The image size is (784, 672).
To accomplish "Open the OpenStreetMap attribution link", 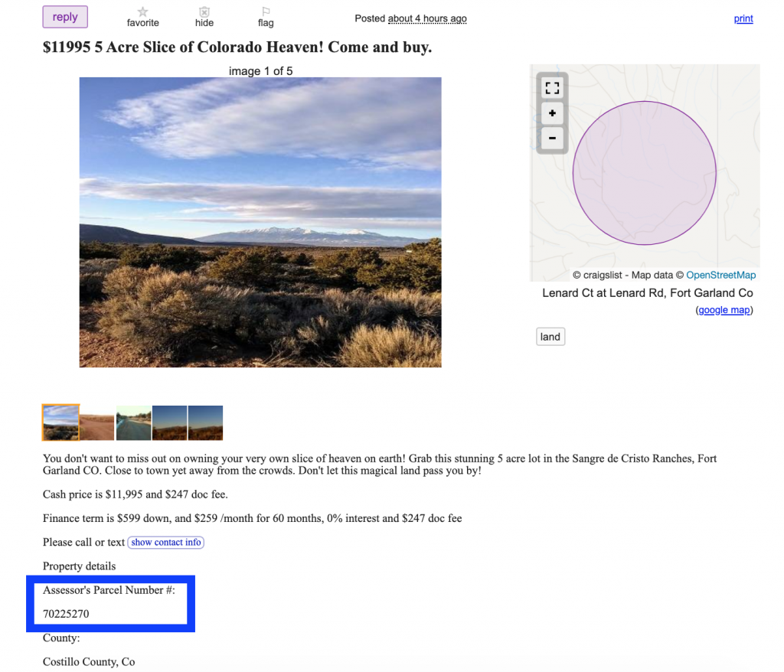I will coord(720,275).
